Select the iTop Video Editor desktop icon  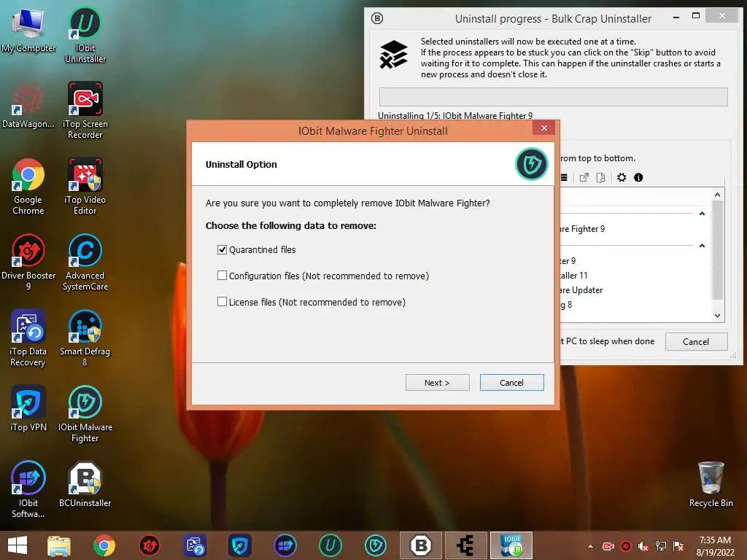[x=85, y=187]
